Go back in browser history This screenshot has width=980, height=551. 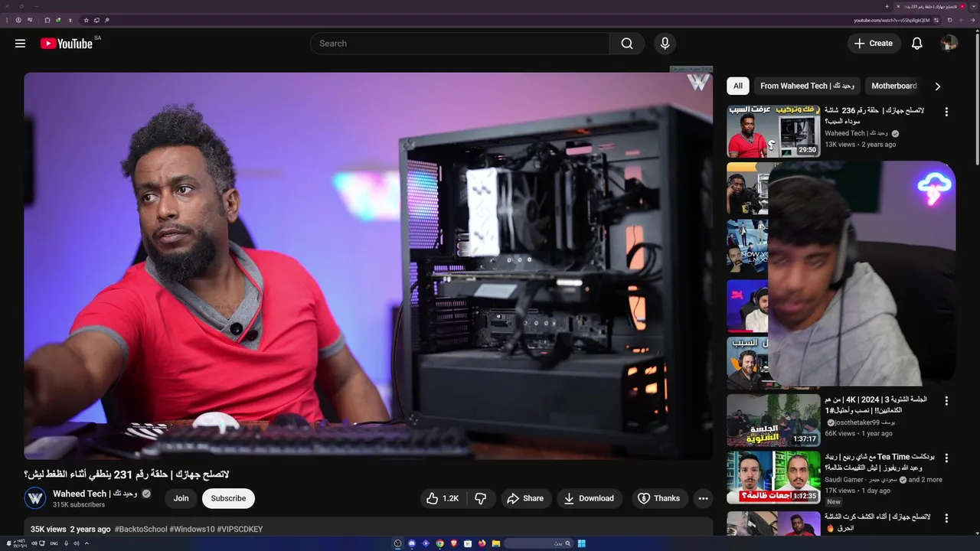[973, 20]
